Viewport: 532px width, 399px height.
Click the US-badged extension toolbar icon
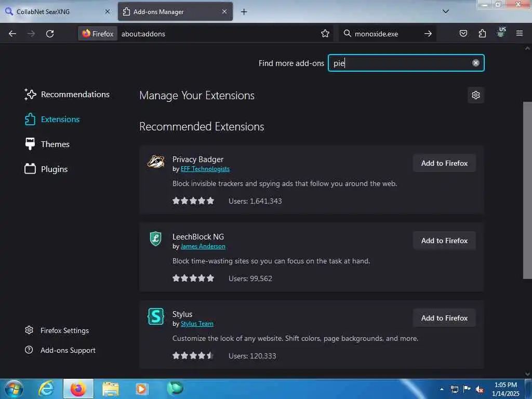pyautogui.click(x=501, y=33)
